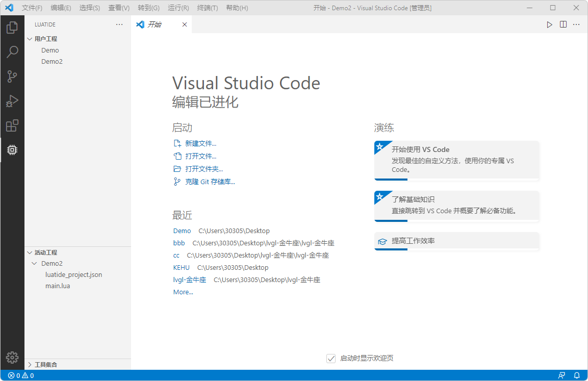
Task: Click the run triangle icon in editor toolbar
Action: (x=549, y=24)
